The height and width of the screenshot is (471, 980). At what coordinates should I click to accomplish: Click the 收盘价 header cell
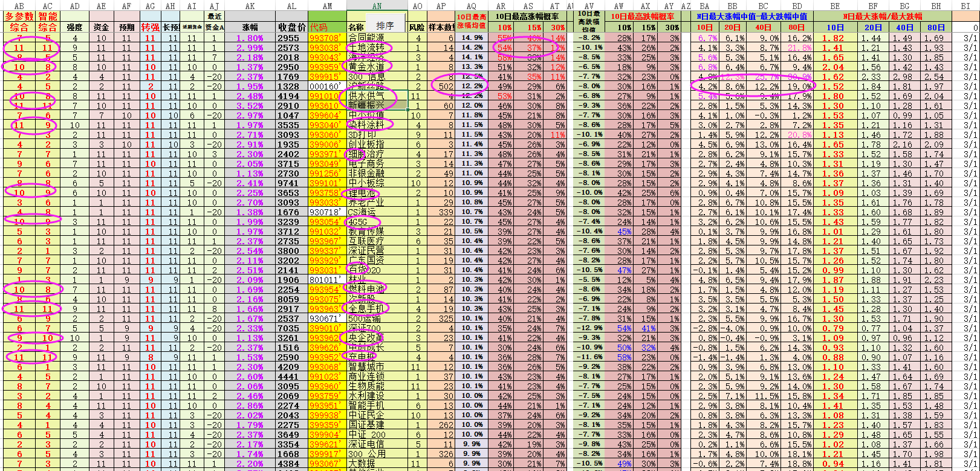(x=292, y=27)
